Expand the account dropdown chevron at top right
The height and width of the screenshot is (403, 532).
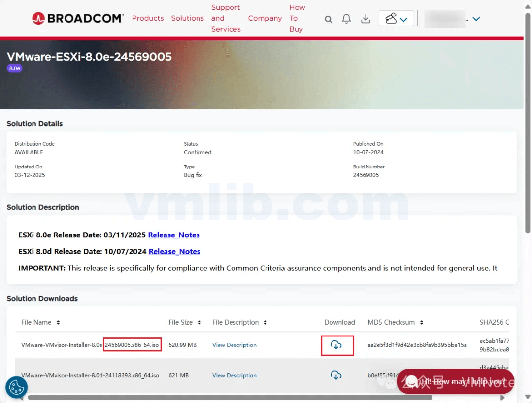click(x=476, y=19)
